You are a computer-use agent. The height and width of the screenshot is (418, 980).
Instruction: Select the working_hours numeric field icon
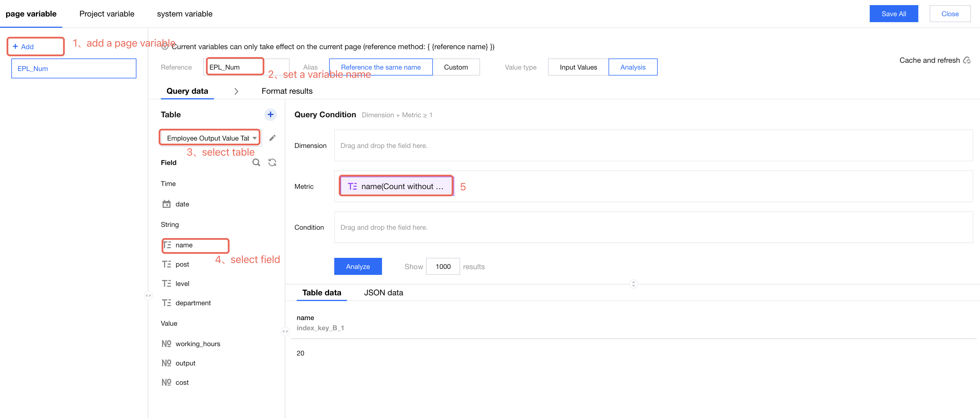point(166,344)
